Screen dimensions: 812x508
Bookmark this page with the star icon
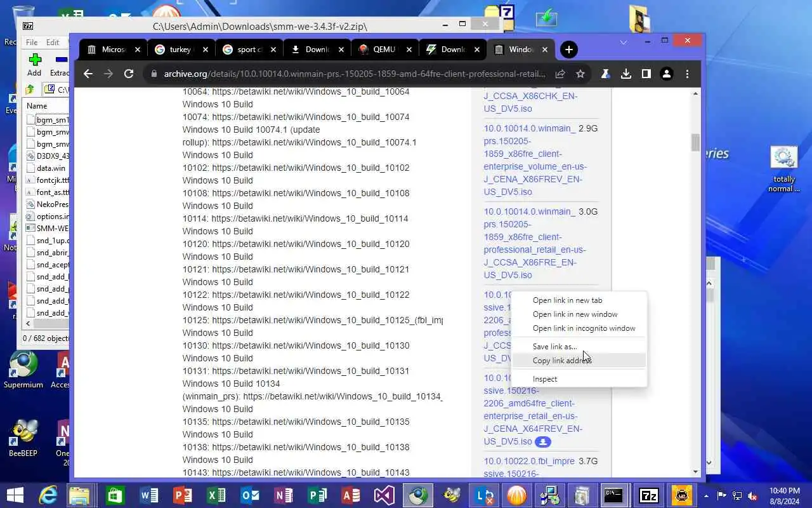click(580, 74)
